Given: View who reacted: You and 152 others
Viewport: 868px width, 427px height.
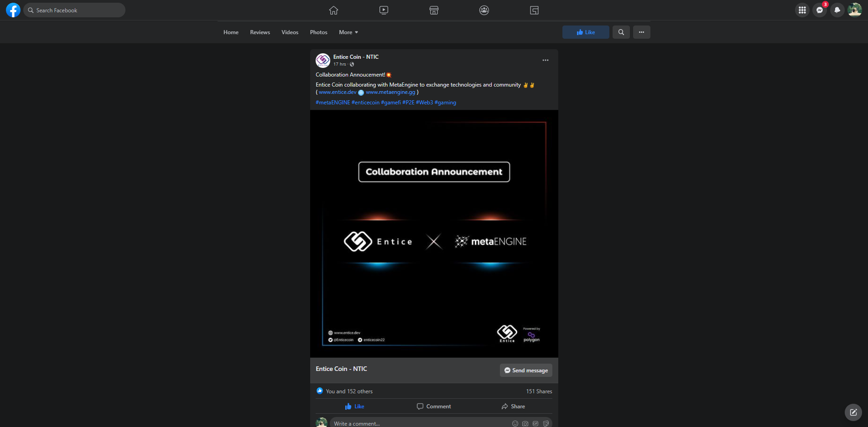Looking at the screenshot, I should 349,391.
